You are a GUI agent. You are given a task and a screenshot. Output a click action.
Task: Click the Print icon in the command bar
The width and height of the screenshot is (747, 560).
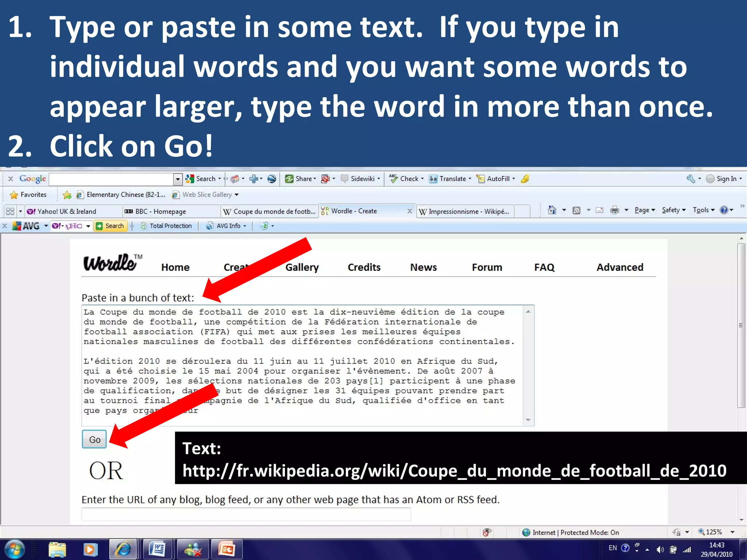615,210
